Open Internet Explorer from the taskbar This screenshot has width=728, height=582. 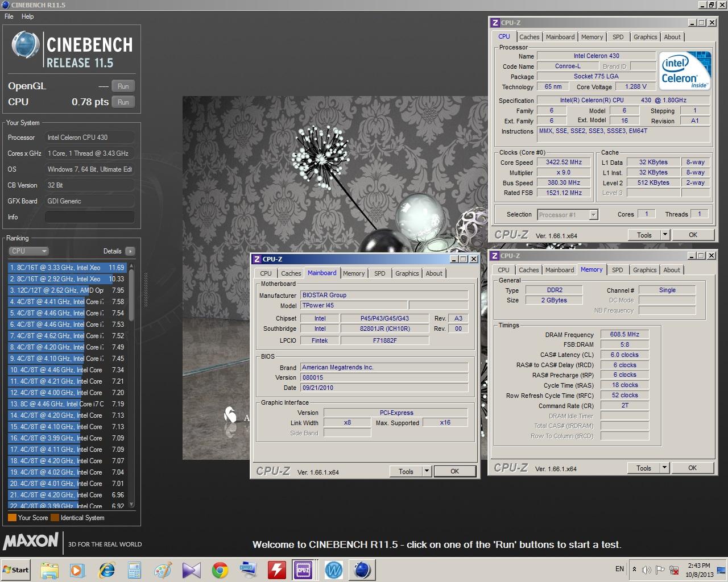106,569
